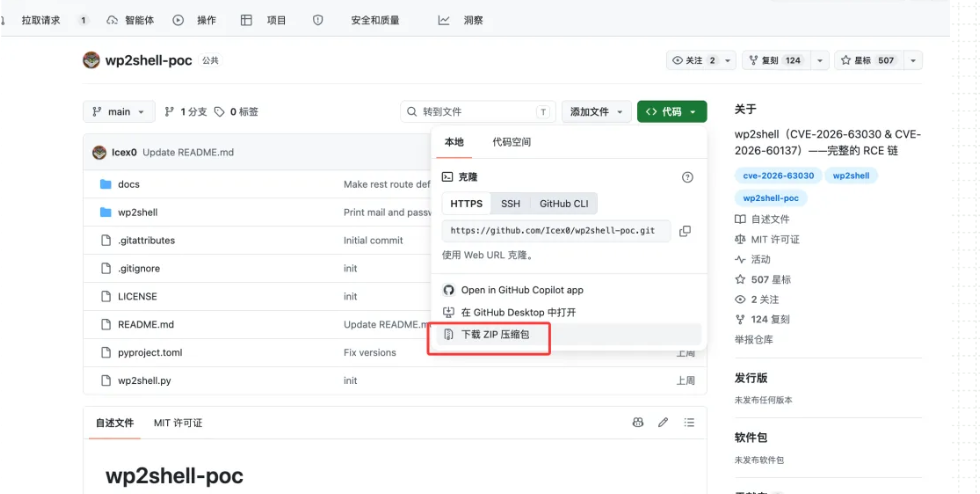This screenshot has width=980, height=494.
Task: Select the SSH clone option
Action: pos(511,203)
